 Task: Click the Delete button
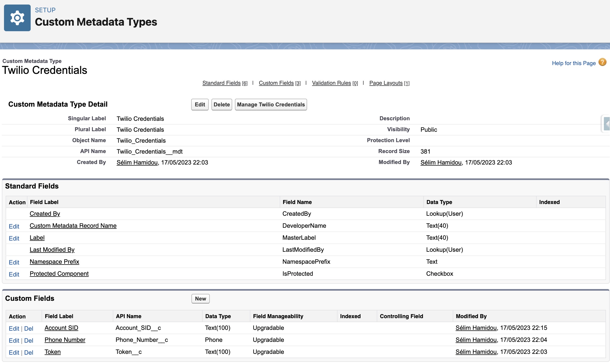[222, 105]
